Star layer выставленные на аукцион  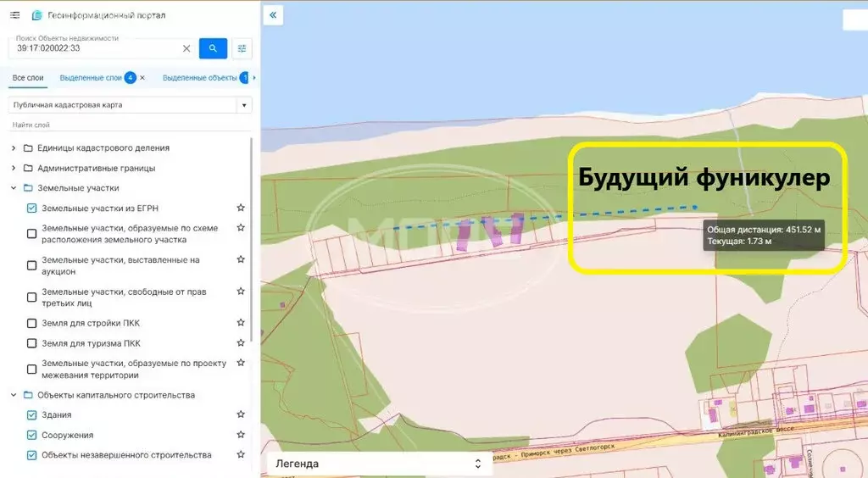(x=241, y=259)
